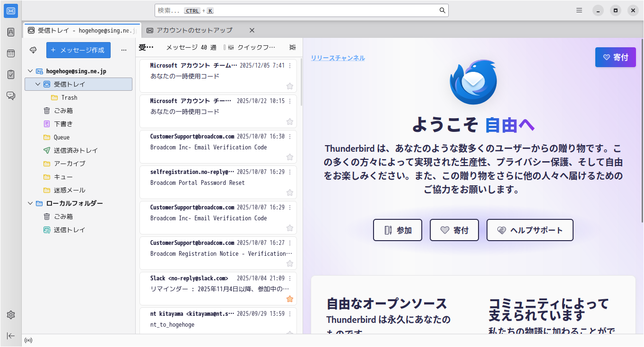The height and width of the screenshot is (347, 644).
Task: Star the Broadcom Registration Notice message
Action: point(290,263)
